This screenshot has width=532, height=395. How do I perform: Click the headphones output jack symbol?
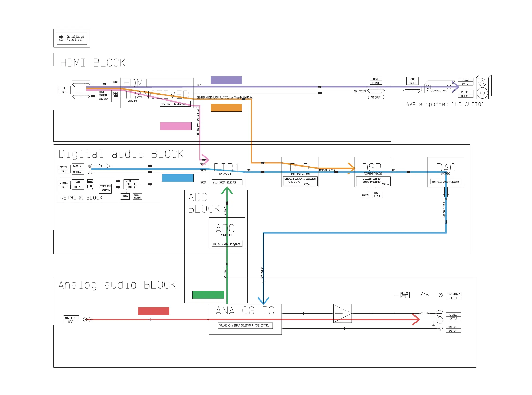coord(441,296)
